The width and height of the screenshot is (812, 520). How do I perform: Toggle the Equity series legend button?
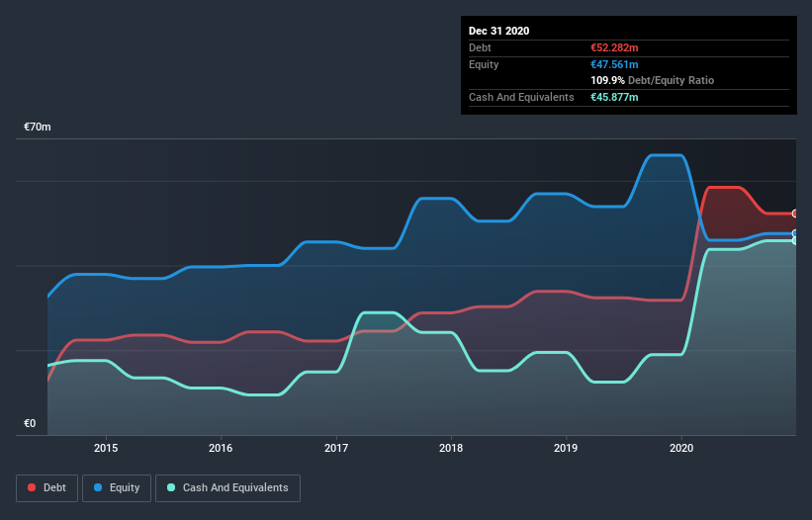[x=117, y=488]
